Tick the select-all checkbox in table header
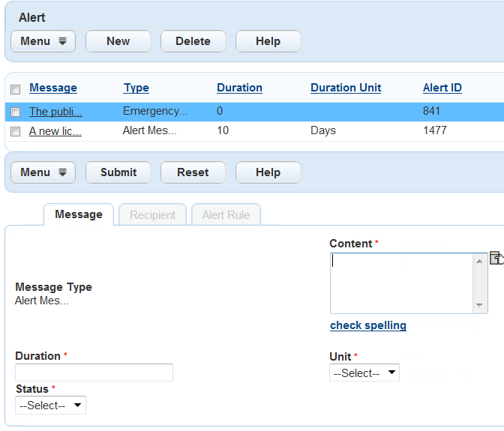Image resolution: width=504 pixels, height=431 pixels. tap(15, 89)
